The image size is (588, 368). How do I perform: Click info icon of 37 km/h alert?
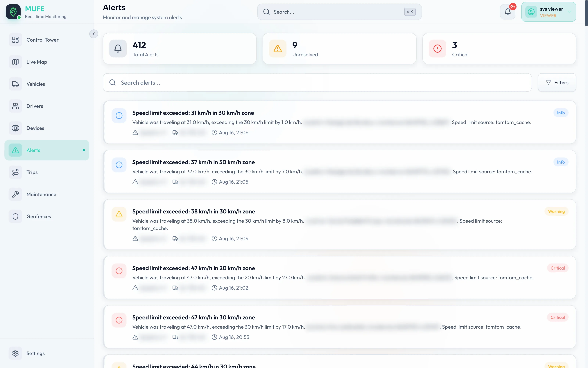pos(119,165)
